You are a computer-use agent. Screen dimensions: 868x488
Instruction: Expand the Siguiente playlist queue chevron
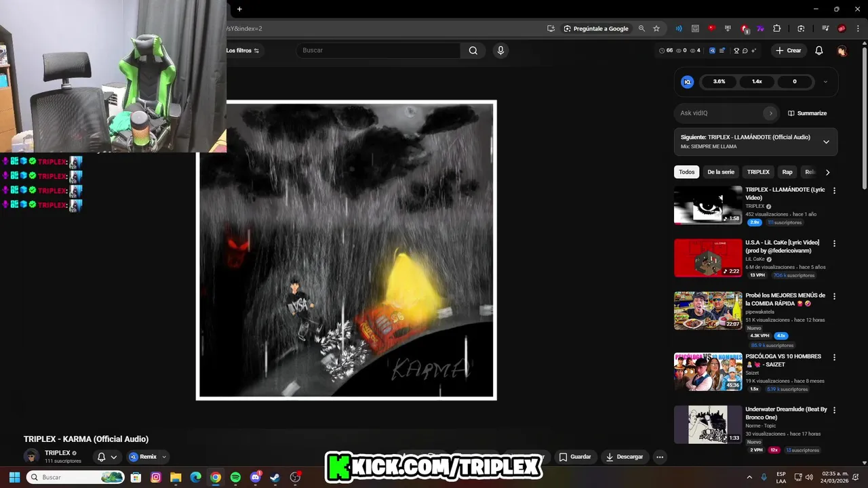(x=826, y=142)
